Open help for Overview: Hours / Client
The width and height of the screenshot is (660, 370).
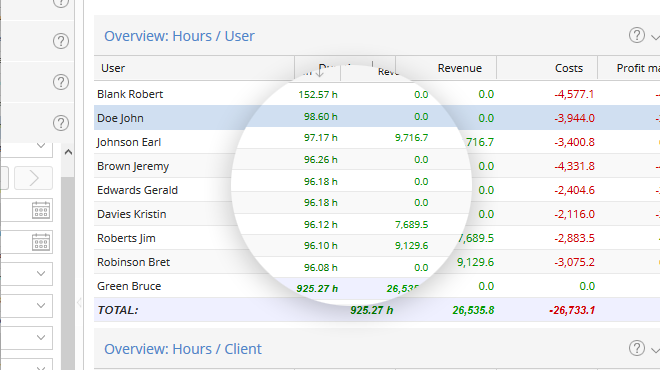tap(636, 348)
